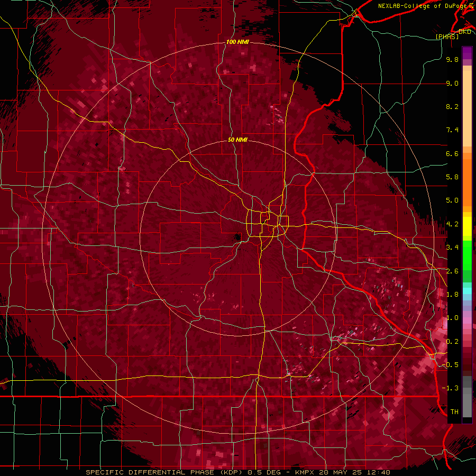Click the 3.4 value on color scale

[x=452, y=248]
